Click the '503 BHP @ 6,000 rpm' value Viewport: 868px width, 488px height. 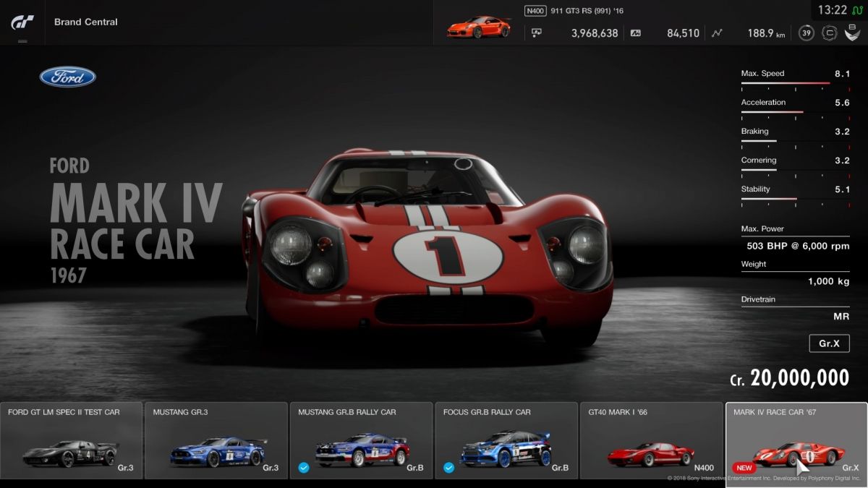798,246
